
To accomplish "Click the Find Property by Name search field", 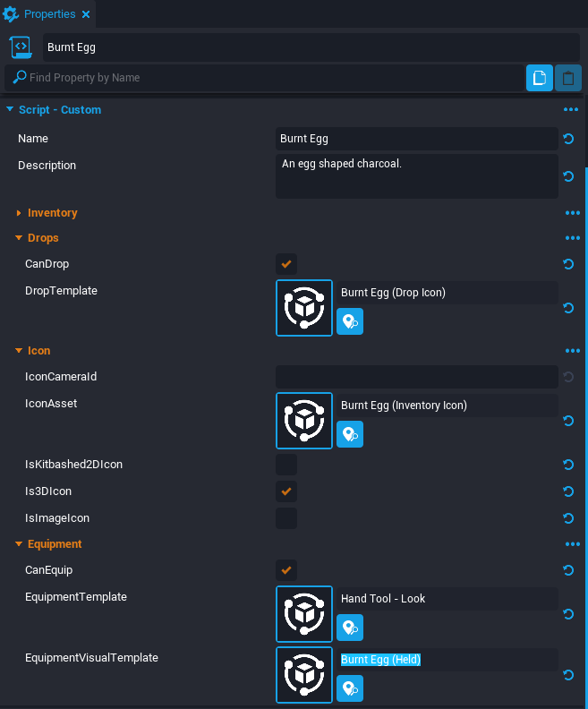I will [268, 78].
